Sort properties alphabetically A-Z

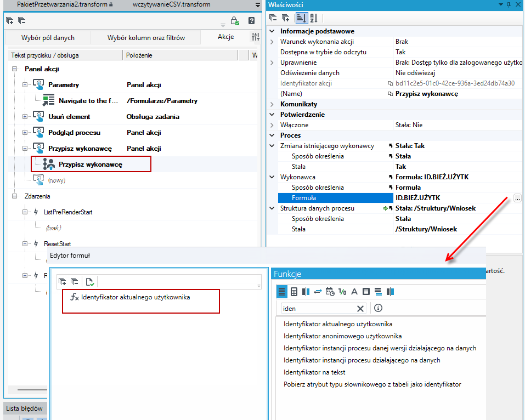tap(314, 18)
